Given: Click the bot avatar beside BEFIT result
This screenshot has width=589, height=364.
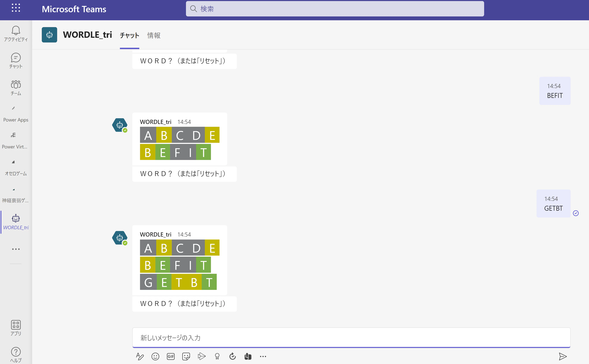Looking at the screenshot, I should click(x=120, y=125).
